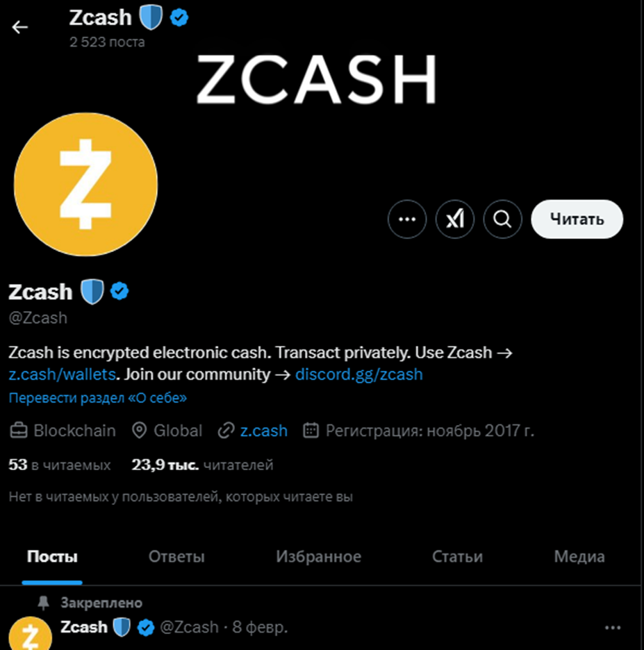This screenshot has height=650, width=644.
Task: Open the discord.gg/zcash community link
Action: click(358, 374)
